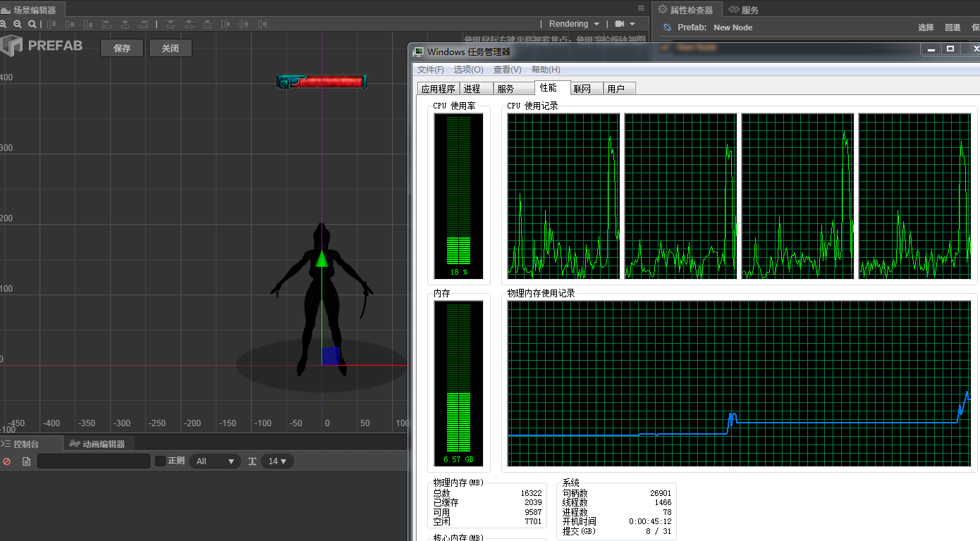Expand the camera dropdown in scene toolbar
The height and width of the screenshot is (541, 980).
625,24
